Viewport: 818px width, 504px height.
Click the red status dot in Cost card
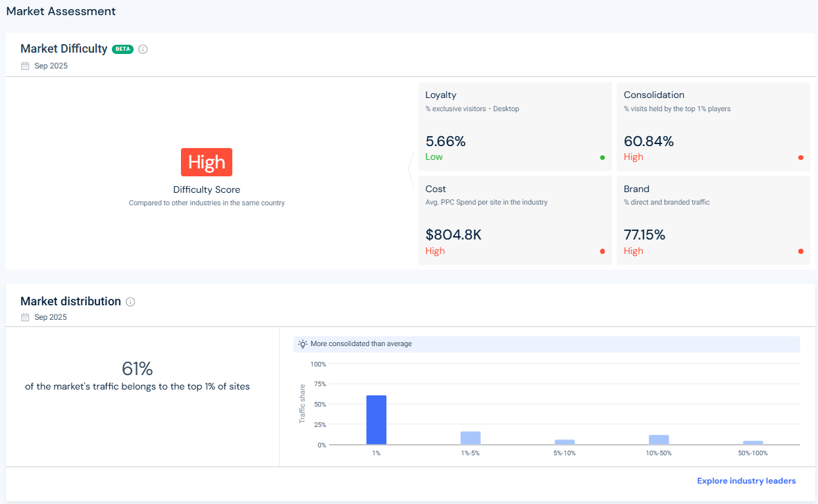pyautogui.click(x=602, y=251)
